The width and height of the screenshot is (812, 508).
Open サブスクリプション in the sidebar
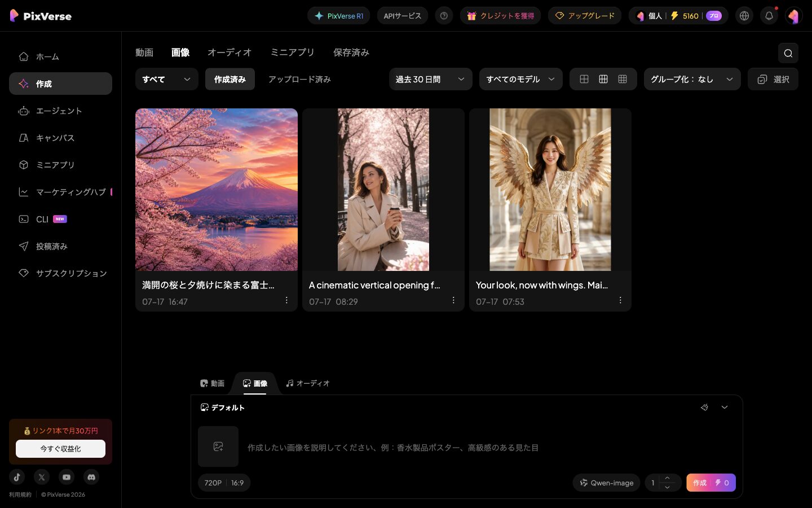[60, 273]
